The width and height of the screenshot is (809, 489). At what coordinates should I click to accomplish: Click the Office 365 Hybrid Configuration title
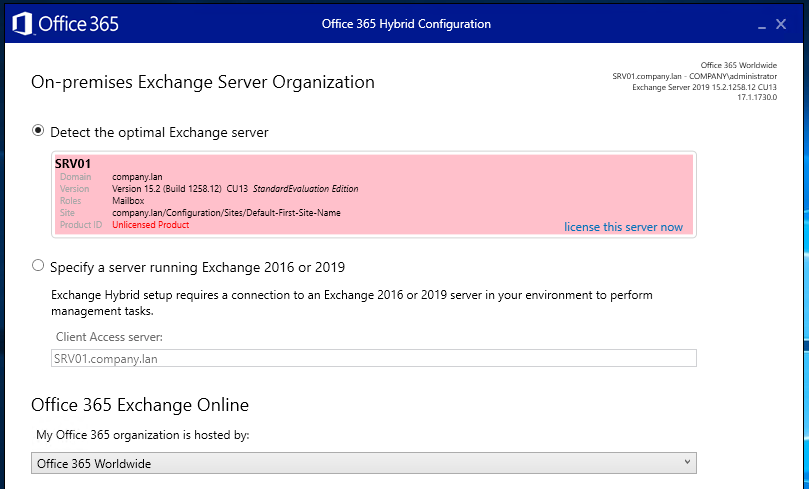(406, 24)
